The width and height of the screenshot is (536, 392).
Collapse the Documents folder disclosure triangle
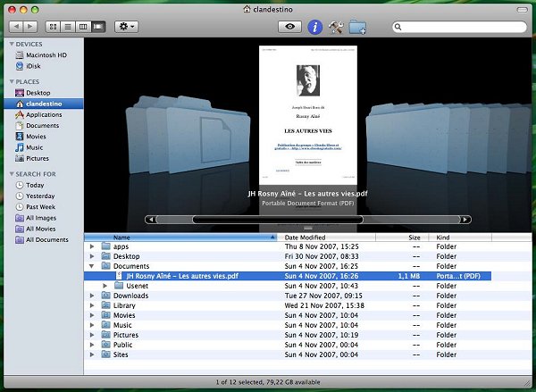(93, 266)
